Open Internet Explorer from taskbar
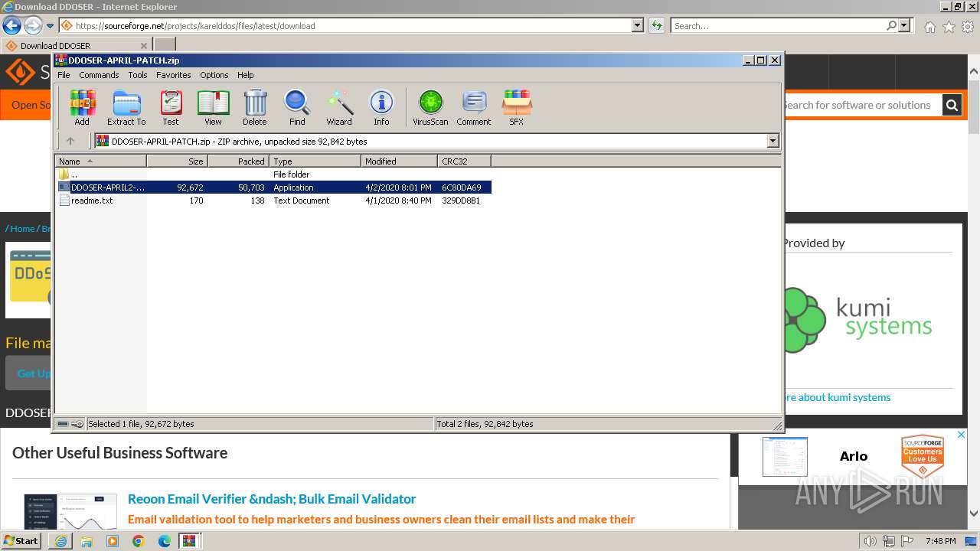The image size is (980, 551). [60, 541]
